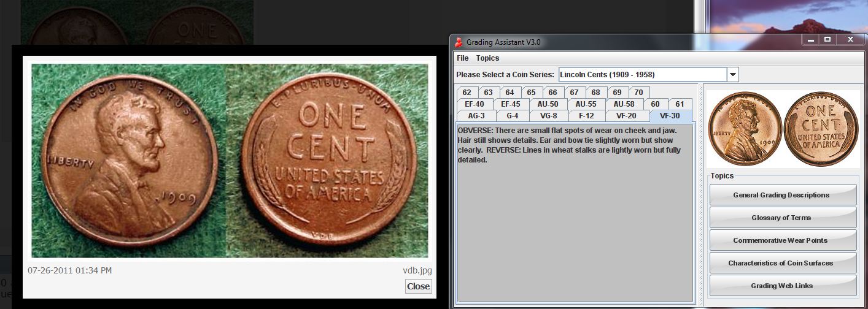Image resolution: width=868 pixels, height=309 pixels.
Task: Select the 65 grade tab
Action: point(531,93)
